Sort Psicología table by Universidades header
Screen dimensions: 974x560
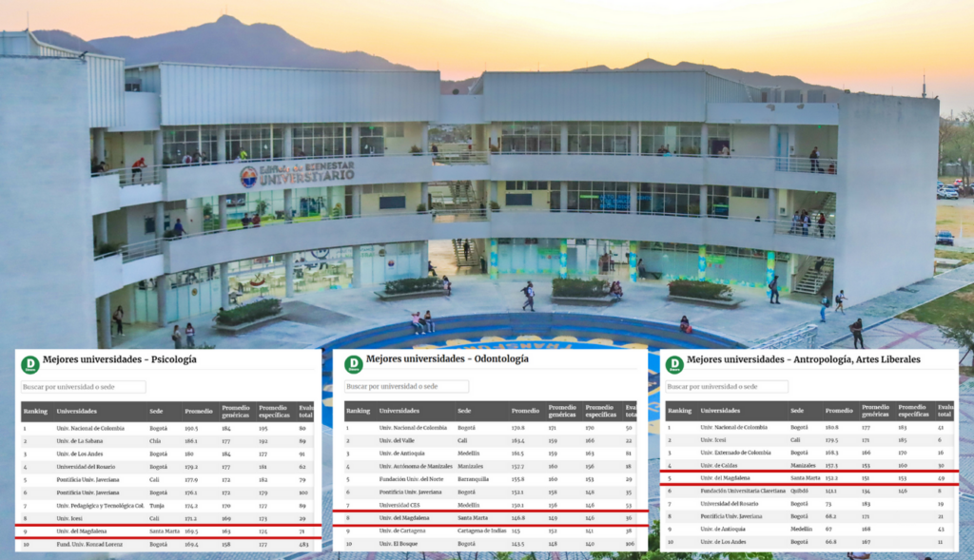(x=76, y=411)
